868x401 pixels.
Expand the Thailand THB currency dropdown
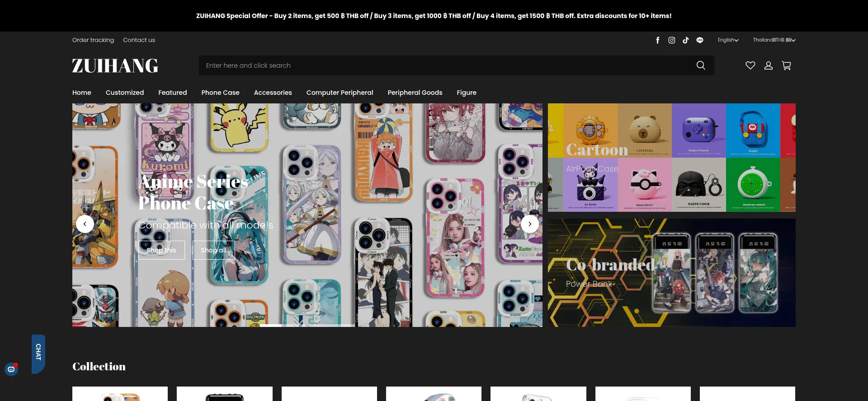pos(774,40)
